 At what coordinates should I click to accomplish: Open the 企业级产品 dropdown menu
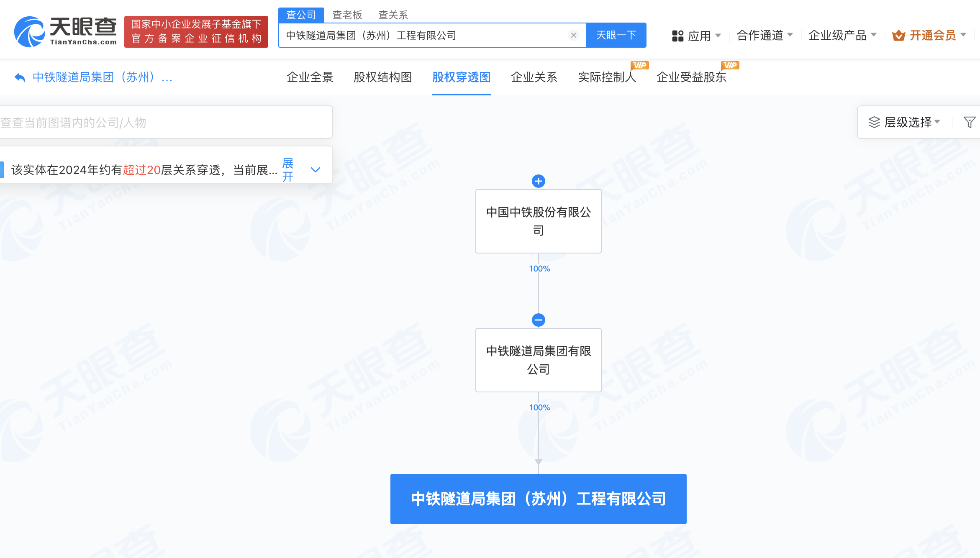pos(842,36)
